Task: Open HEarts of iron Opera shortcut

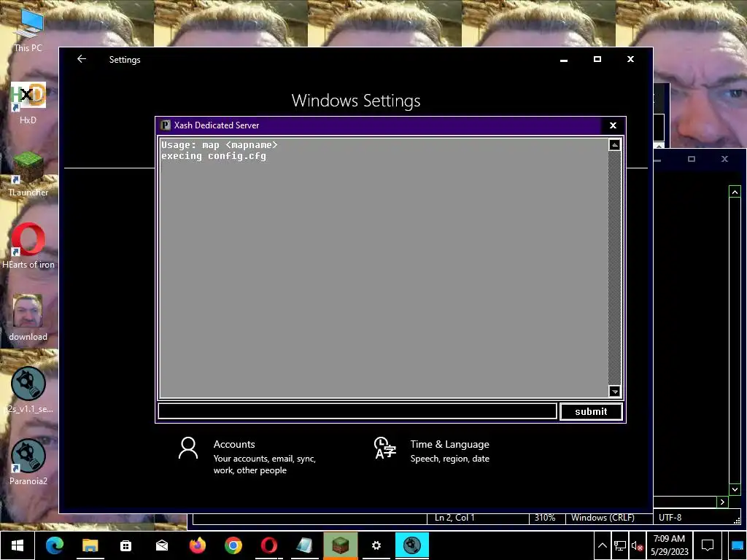Action: point(28,246)
